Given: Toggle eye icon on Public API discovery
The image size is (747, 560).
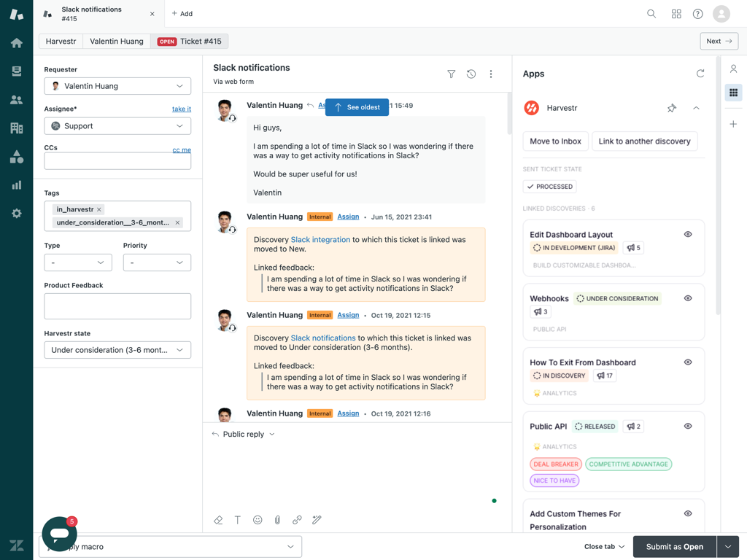Looking at the screenshot, I should (688, 427).
